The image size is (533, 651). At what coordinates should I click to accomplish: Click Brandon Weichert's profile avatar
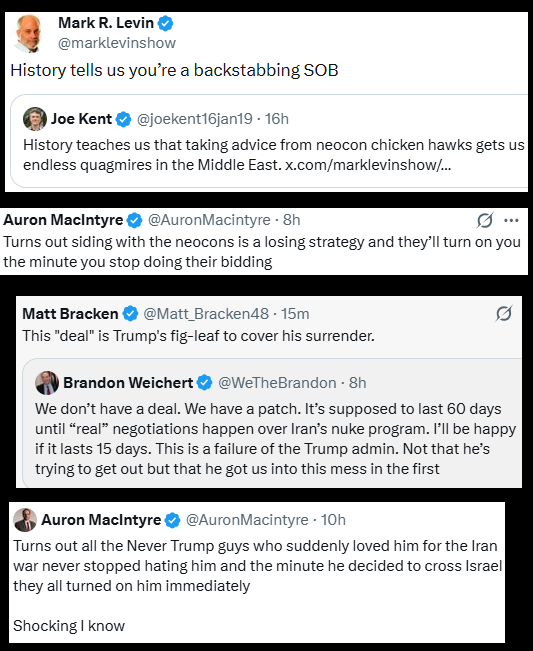pyautogui.click(x=47, y=383)
